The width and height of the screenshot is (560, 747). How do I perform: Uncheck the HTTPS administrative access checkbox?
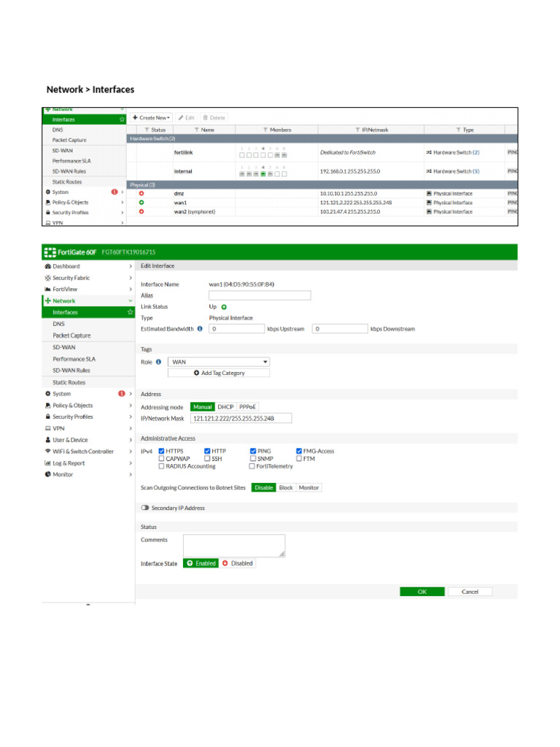pyautogui.click(x=161, y=451)
